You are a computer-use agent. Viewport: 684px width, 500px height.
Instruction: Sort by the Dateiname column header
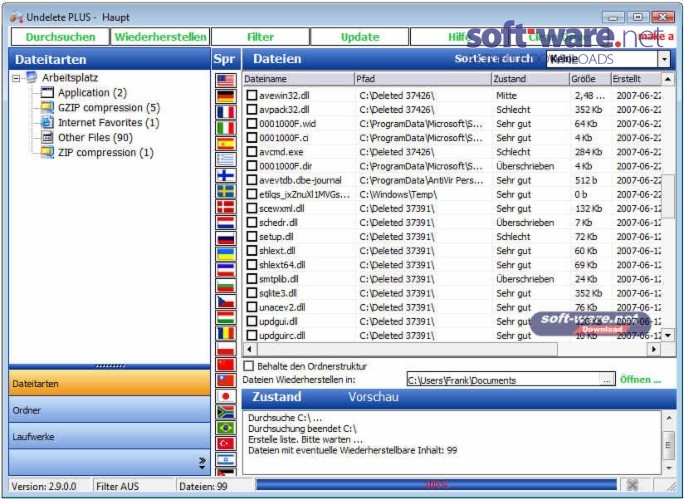[x=298, y=79]
